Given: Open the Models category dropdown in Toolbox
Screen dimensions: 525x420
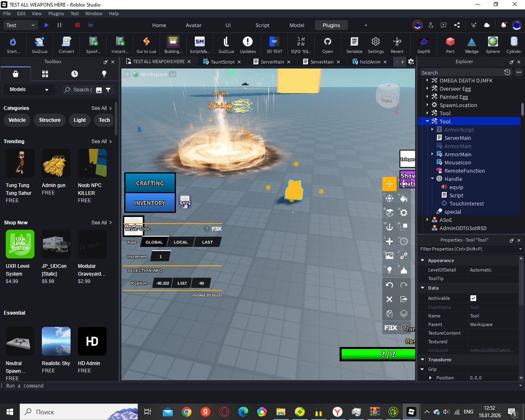Looking at the screenshot, I should pyautogui.click(x=29, y=89).
